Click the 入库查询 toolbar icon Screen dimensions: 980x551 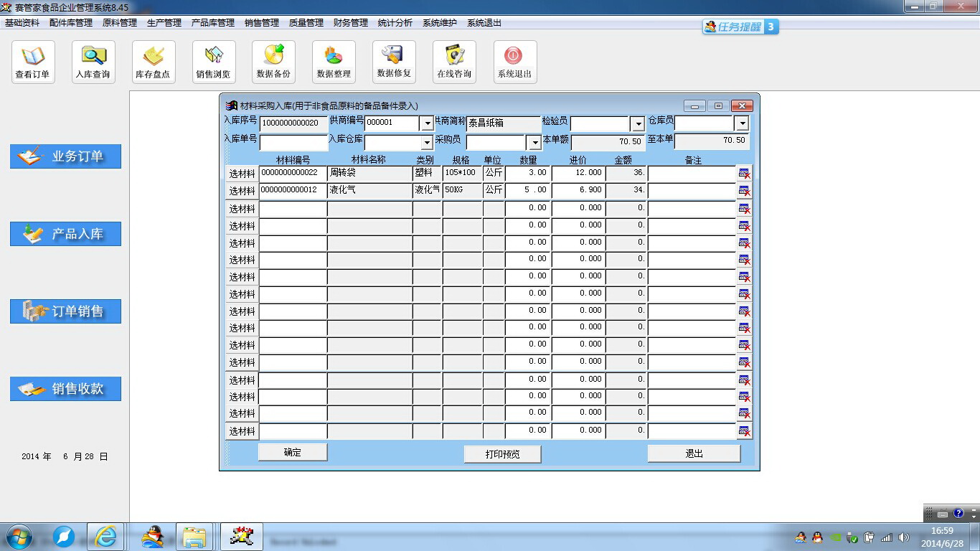coord(93,62)
